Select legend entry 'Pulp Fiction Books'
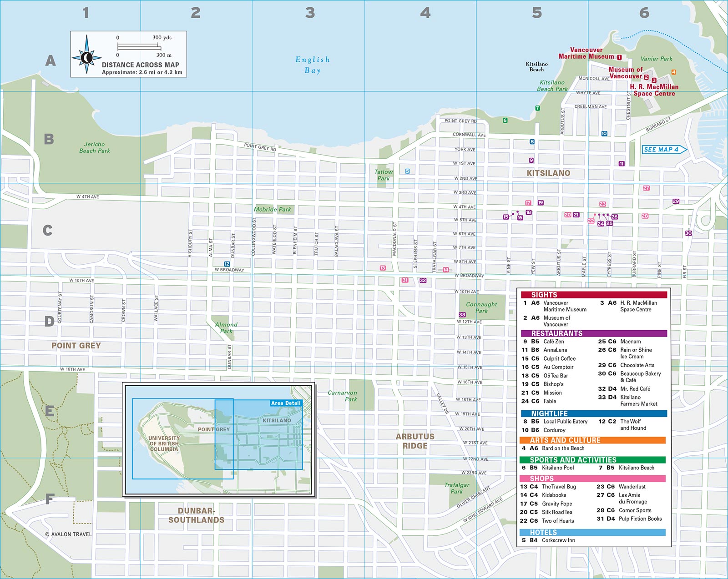This screenshot has width=728, height=579. pyautogui.click(x=640, y=519)
